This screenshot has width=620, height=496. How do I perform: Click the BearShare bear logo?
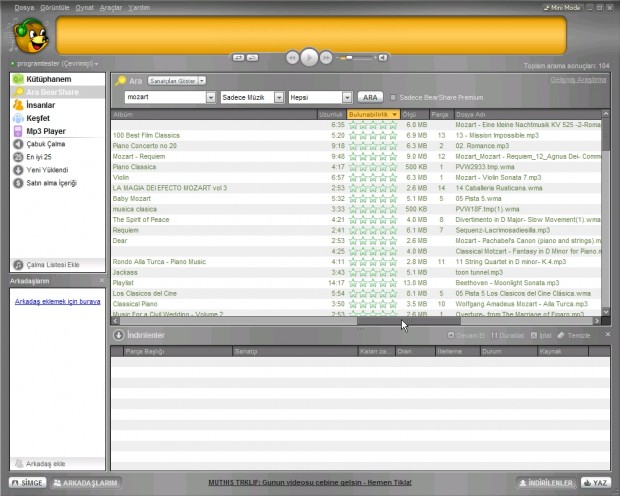30,36
